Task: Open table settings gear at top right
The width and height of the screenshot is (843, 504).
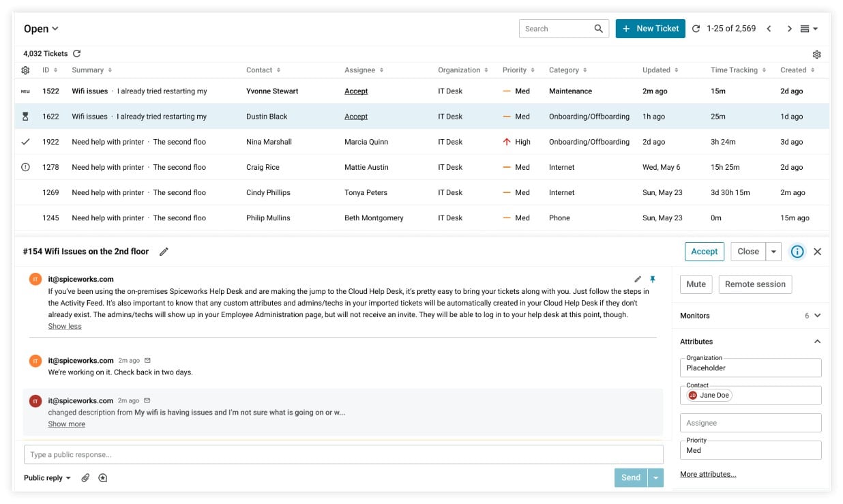Action: pos(816,55)
